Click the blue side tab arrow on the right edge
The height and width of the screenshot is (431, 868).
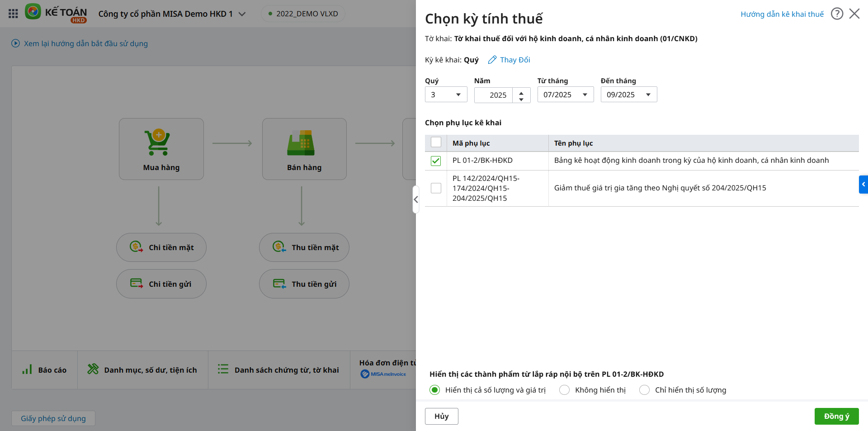pyautogui.click(x=863, y=185)
